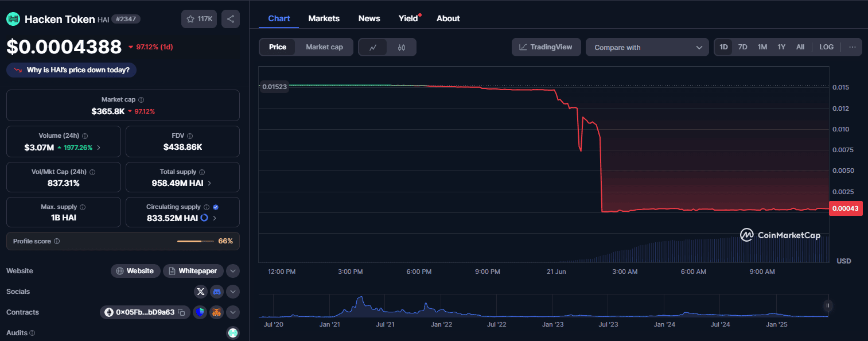
Task: Select the Price chart toggle
Action: point(278,47)
